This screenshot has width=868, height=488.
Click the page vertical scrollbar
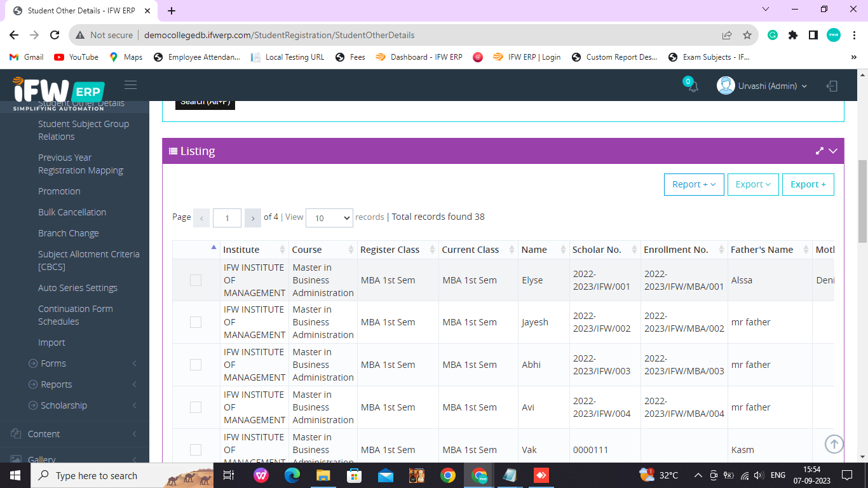(x=862, y=201)
